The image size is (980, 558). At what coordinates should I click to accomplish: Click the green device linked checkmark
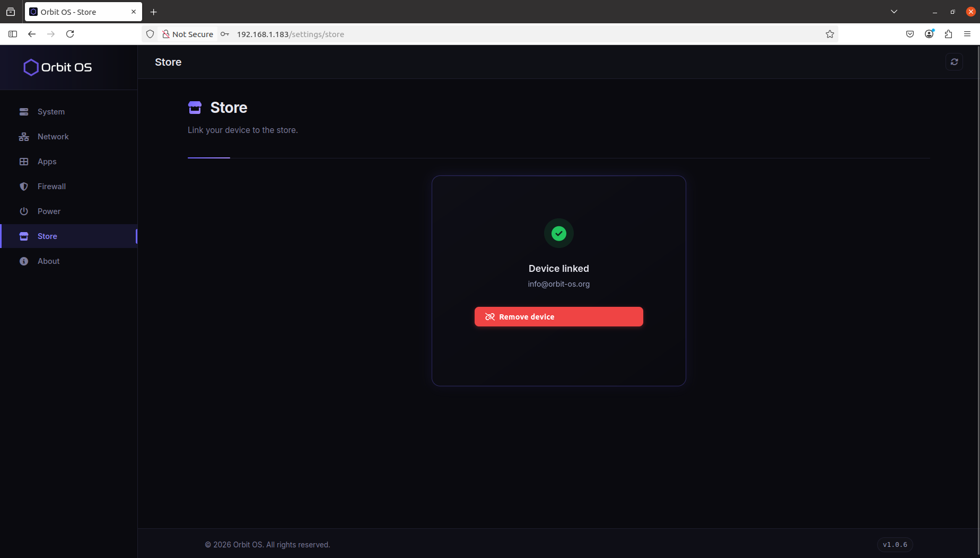tap(558, 233)
